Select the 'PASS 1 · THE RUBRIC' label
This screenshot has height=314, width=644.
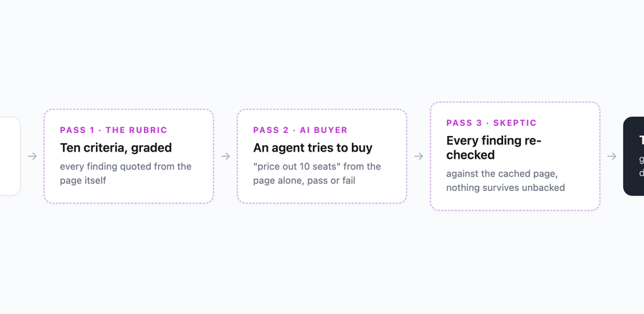pos(114,130)
